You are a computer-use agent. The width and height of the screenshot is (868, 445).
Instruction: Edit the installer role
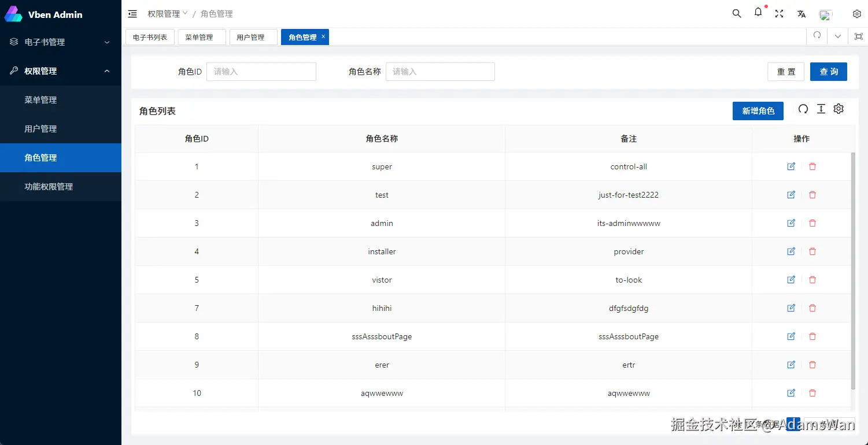click(791, 251)
